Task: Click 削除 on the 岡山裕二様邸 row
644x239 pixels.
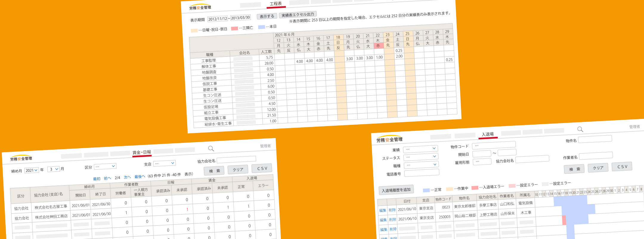Action: click(392, 220)
